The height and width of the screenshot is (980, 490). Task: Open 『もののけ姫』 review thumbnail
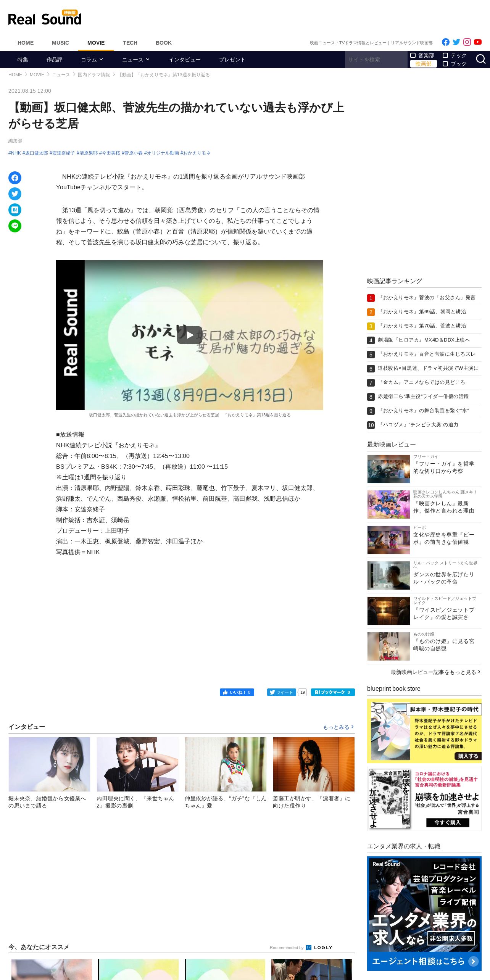tap(388, 646)
